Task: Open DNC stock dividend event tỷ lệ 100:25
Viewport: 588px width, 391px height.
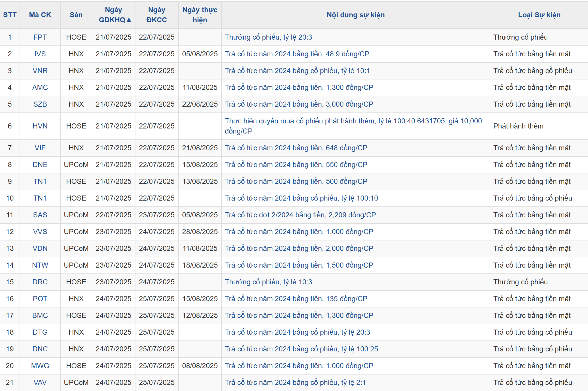Action: (301, 349)
